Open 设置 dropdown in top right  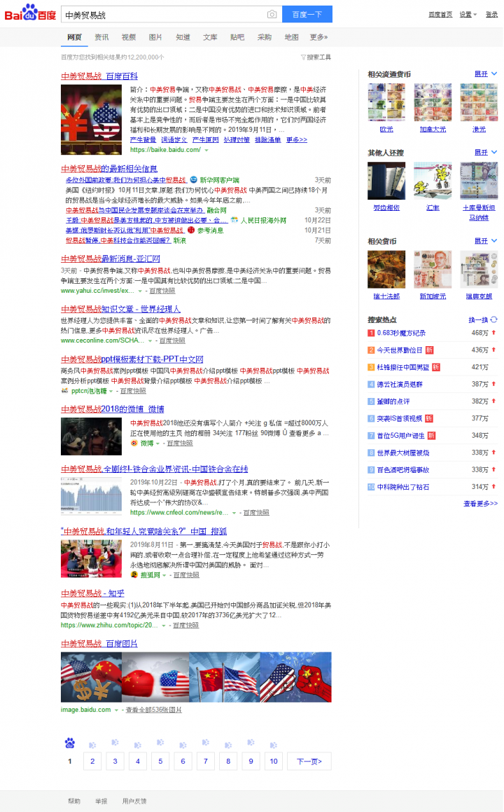pos(468,15)
